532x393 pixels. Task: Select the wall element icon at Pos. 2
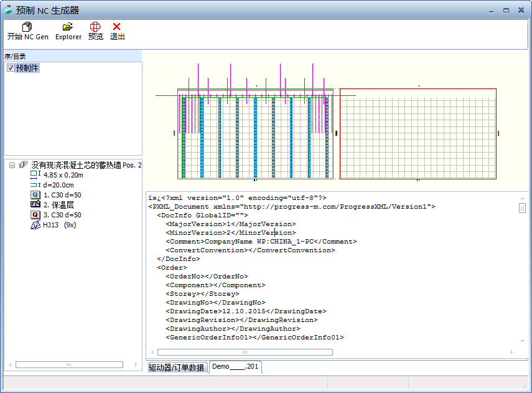coord(23,165)
